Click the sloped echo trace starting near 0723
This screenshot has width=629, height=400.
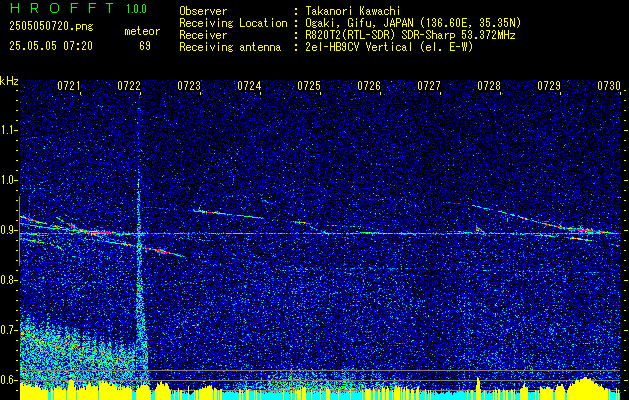[x=229, y=214]
